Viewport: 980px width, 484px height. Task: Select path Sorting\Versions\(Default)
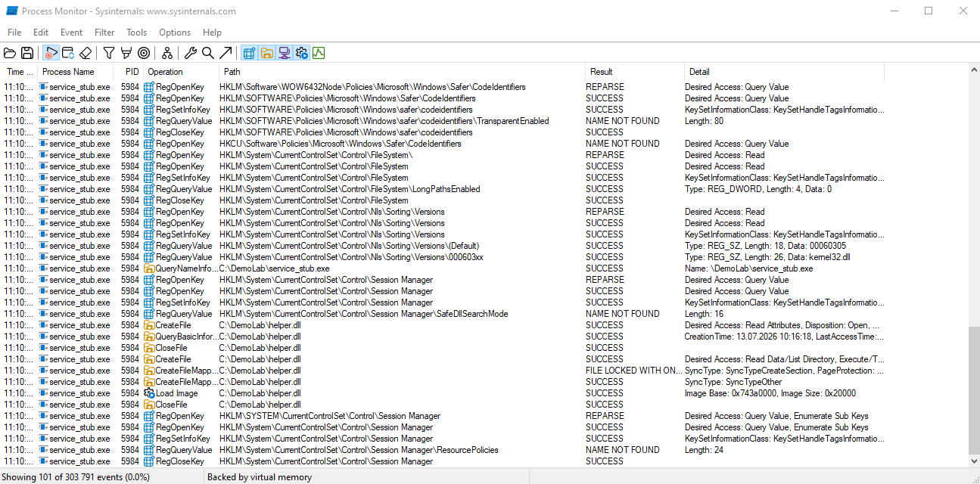point(350,246)
